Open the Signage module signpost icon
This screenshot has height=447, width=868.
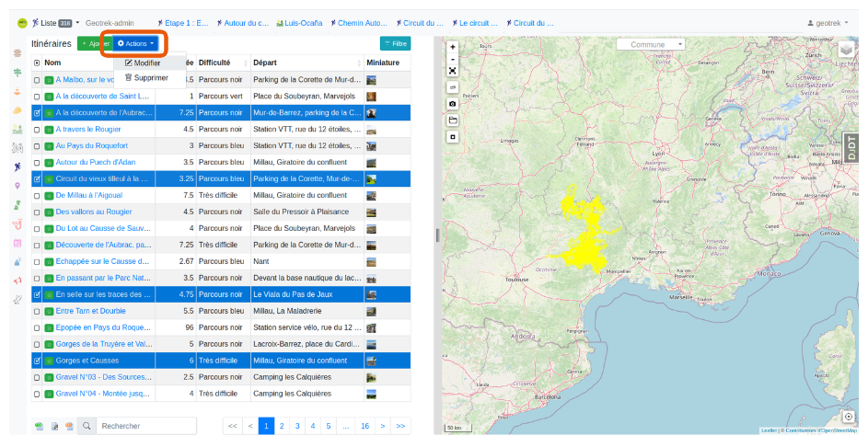[17, 73]
